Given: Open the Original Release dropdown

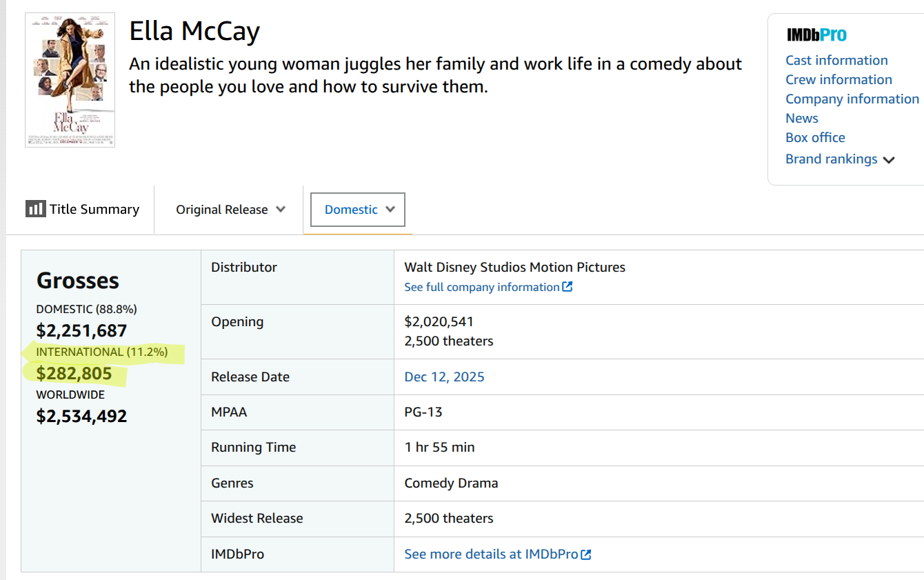Looking at the screenshot, I should click(x=230, y=210).
